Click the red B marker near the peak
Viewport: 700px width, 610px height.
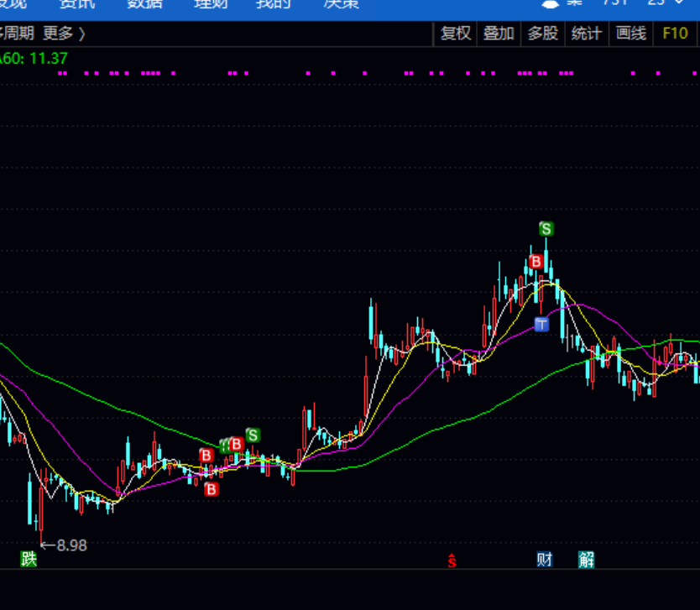536,262
